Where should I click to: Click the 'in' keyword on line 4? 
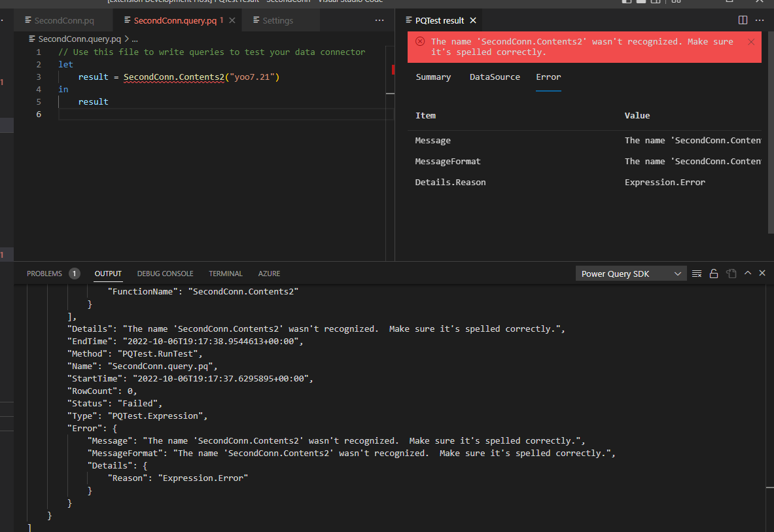pos(63,90)
